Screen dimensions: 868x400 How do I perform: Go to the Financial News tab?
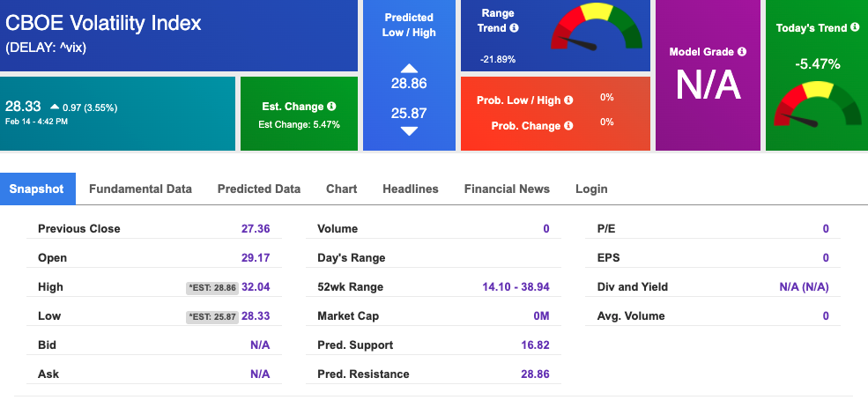coord(507,189)
